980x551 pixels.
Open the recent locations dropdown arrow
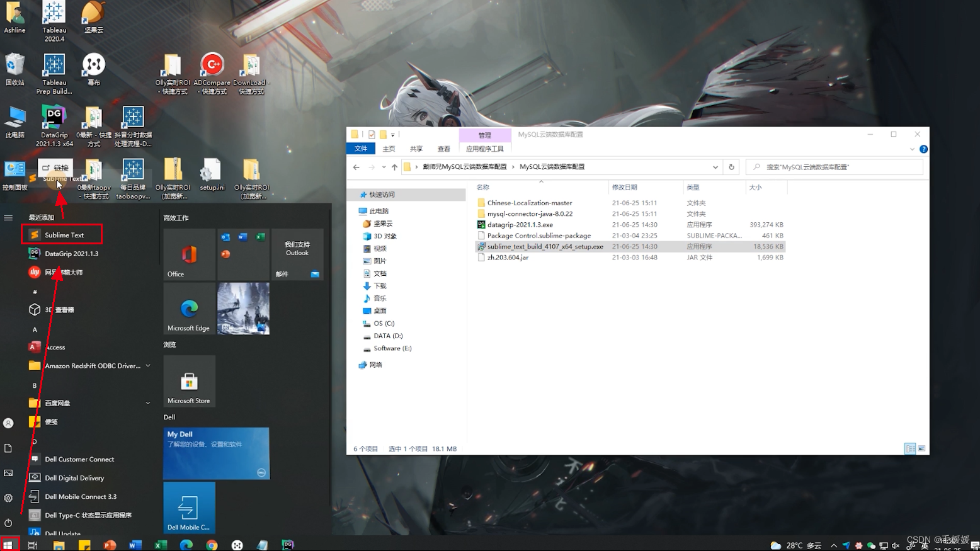[384, 167]
